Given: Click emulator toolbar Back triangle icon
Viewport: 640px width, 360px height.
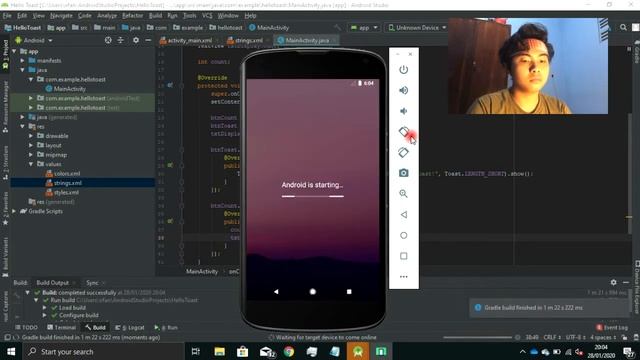Looking at the screenshot, I should (403, 214).
